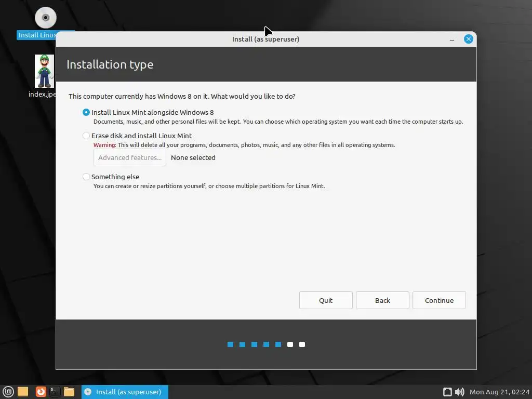
Task: Click the Installation type heading
Action: [110, 64]
